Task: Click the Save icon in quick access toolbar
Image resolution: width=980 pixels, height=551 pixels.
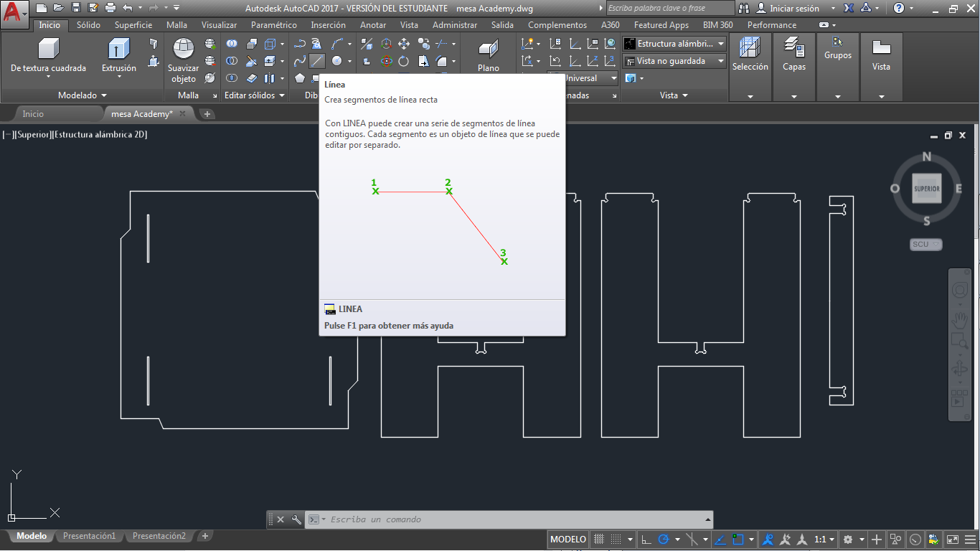Action: [75, 8]
